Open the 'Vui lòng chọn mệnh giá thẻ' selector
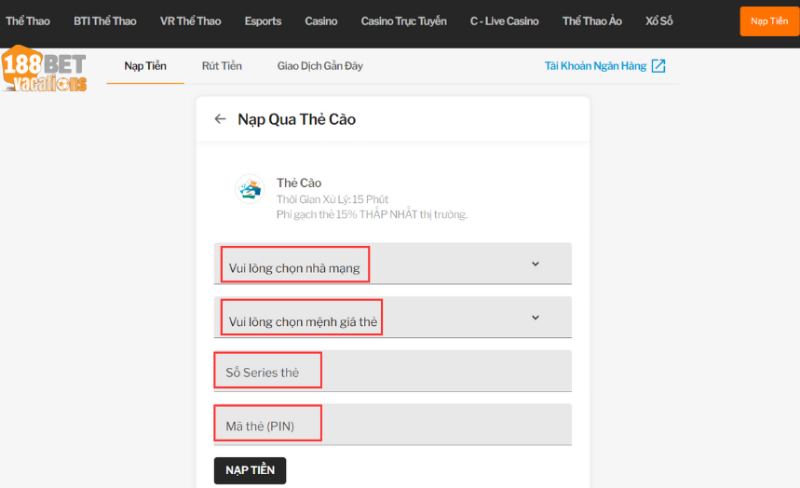Image resolution: width=800 pixels, height=488 pixels. (392, 318)
